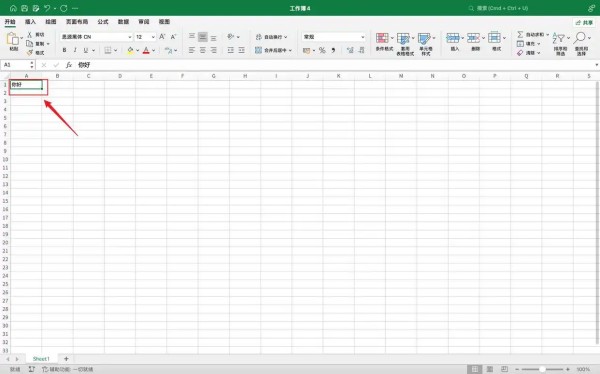This screenshot has height=374, width=600.
Task: Toggle underline formatting button
Action: coord(86,50)
